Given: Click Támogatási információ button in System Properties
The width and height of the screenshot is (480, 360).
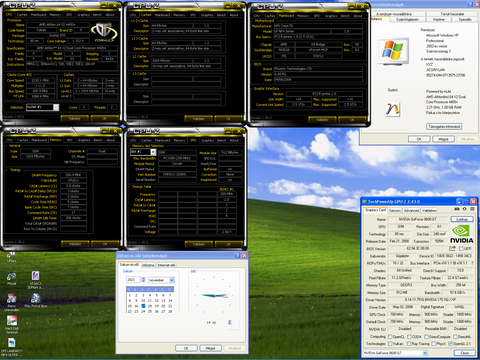Looking at the screenshot, I should point(444,126).
